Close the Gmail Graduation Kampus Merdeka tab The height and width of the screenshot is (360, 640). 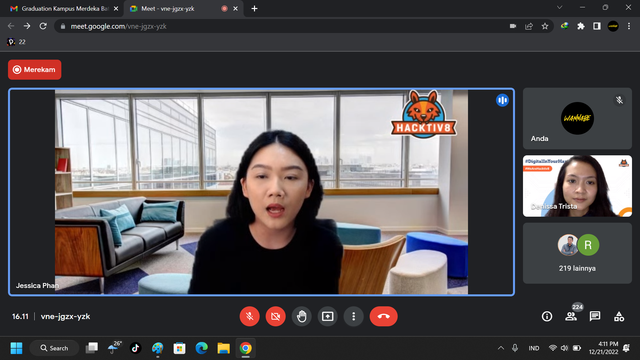tap(116, 9)
